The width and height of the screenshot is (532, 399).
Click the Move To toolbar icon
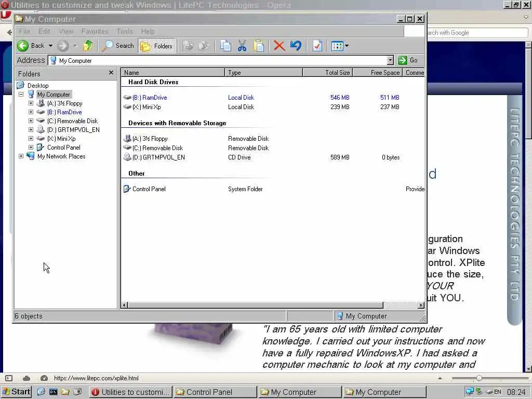[x=188, y=46]
